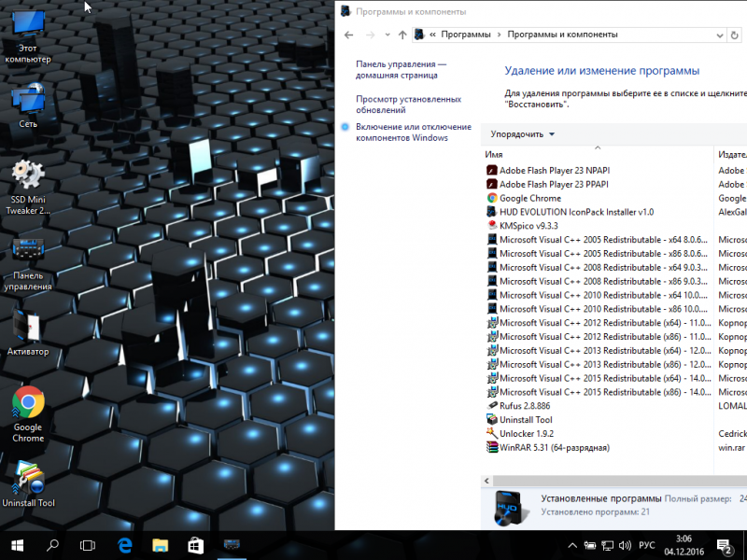Expand the address bar history dropdown
The image size is (747, 560).
pos(719,35)
